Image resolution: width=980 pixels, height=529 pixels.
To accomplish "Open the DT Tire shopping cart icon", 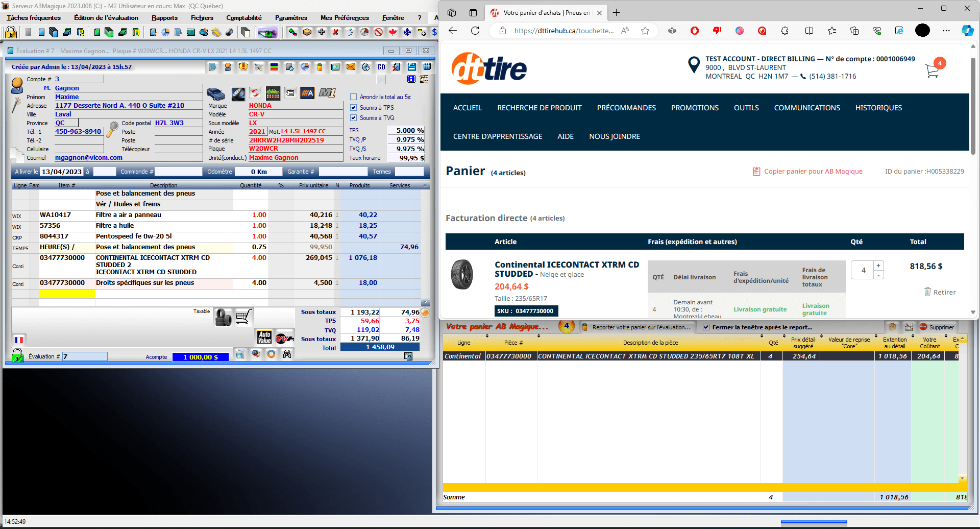I will click(x=932, y=71).
